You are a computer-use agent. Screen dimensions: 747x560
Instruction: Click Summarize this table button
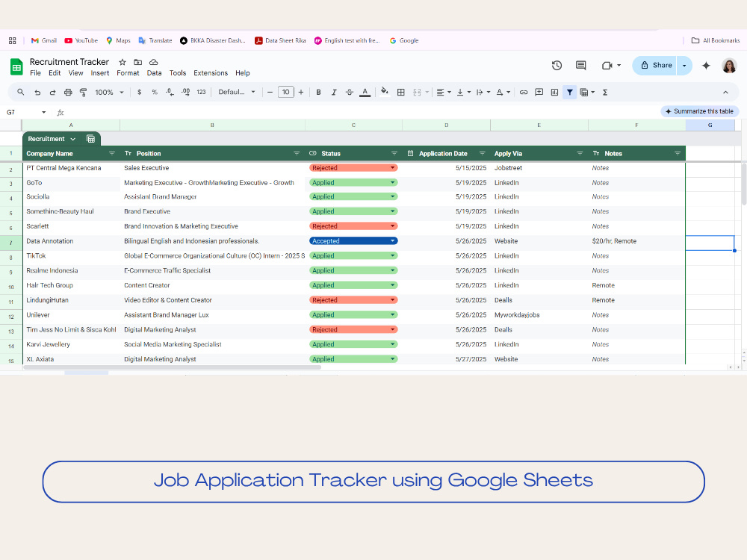pyautogui.click(x=699, y=111)
